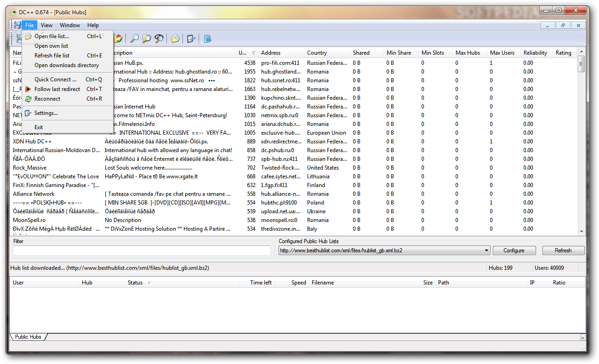The height and width of the screenshot is (364, 599).
Task: Sort by the Shared column header
Action: (x=367, y=53)
